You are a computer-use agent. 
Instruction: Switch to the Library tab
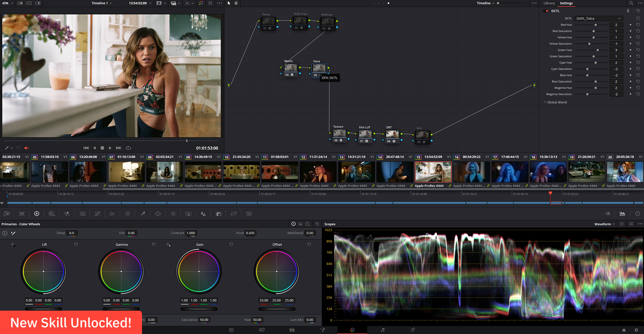(549, 3)
